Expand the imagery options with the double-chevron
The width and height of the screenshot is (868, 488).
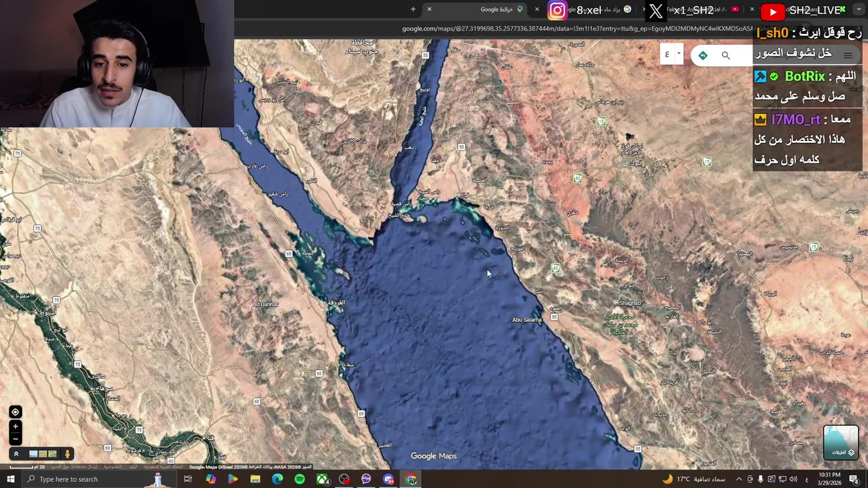(16, 454)
